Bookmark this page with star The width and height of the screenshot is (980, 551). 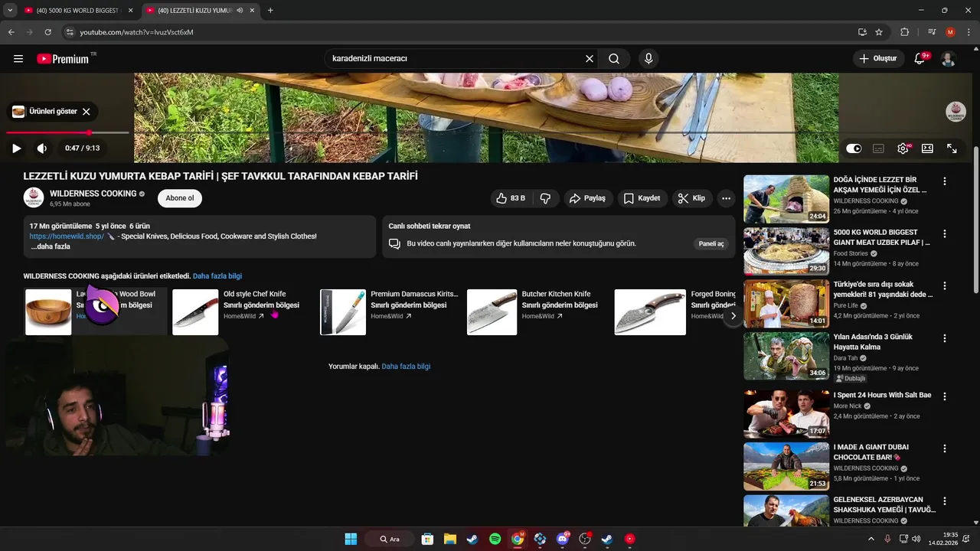point(879,32)
